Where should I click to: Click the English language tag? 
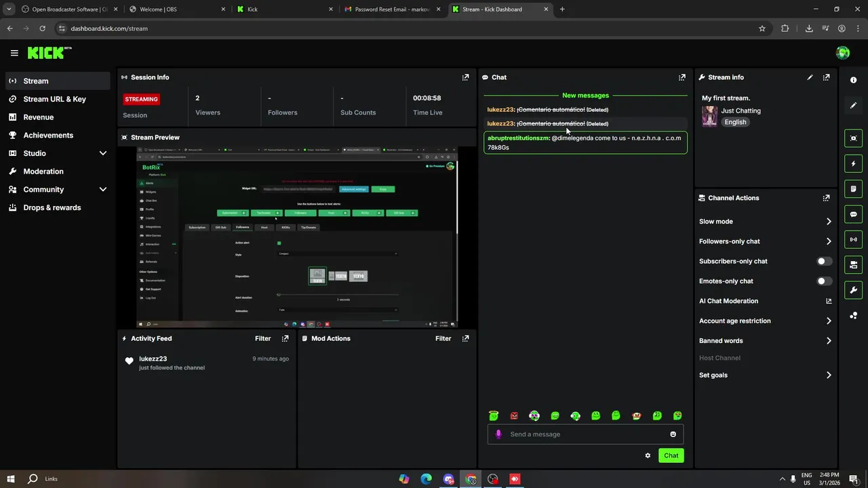pyautogui.click(x=735, y=122)
